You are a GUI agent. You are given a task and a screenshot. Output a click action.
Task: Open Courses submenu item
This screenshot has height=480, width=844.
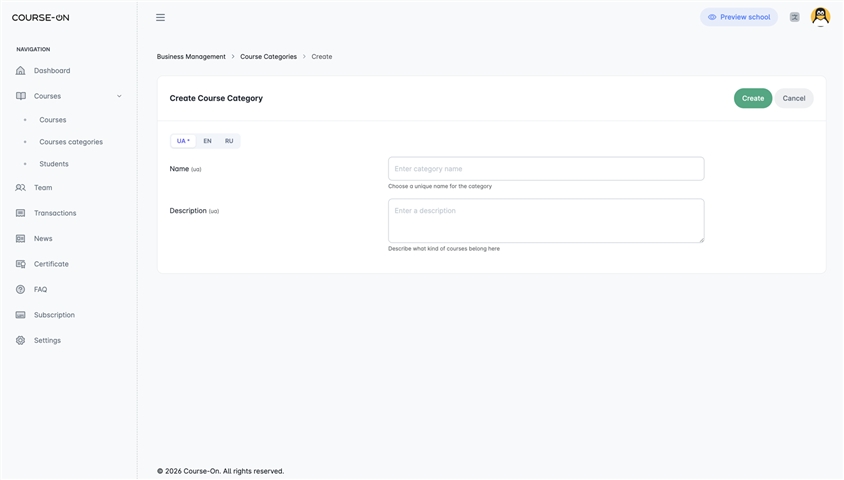53,120
